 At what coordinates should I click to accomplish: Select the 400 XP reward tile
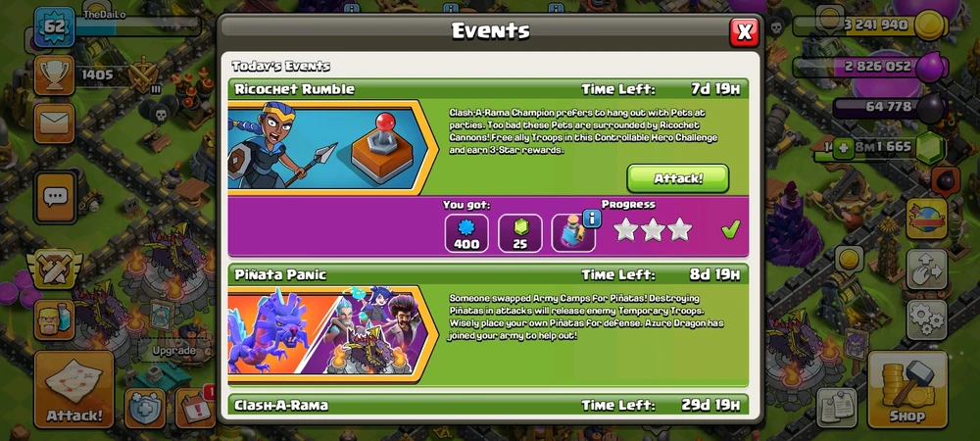[466, 233]
